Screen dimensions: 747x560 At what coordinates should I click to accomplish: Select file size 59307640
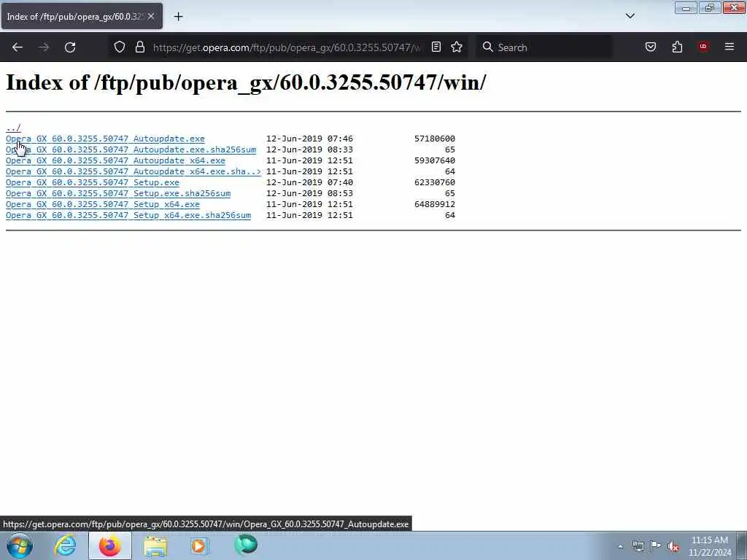(435, 160)
